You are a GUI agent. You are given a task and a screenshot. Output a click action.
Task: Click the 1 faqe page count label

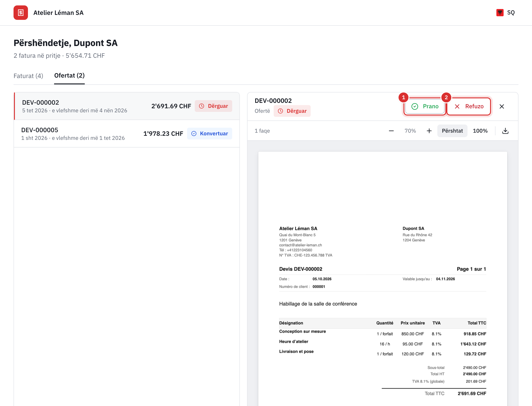[262, 131]
